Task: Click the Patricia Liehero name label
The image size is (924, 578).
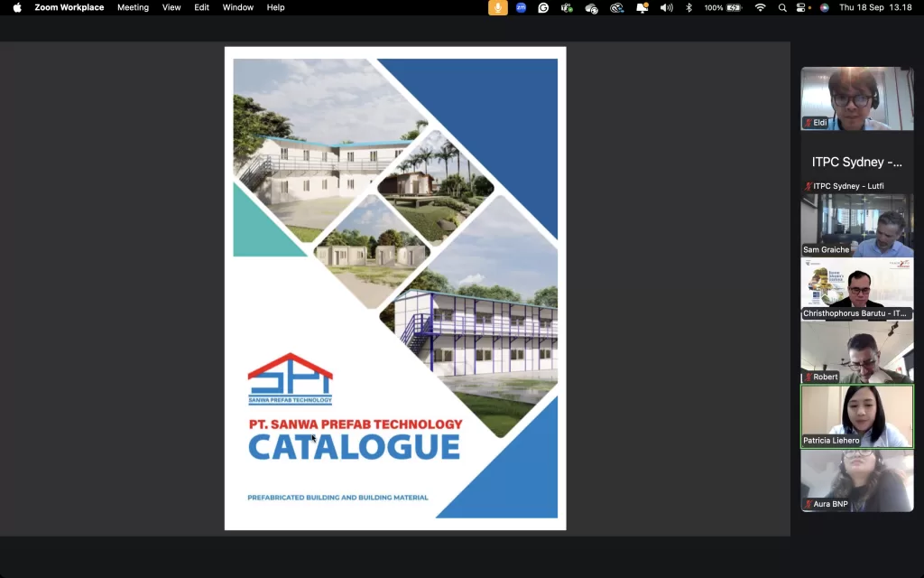Action: click(x=831, y=441)
